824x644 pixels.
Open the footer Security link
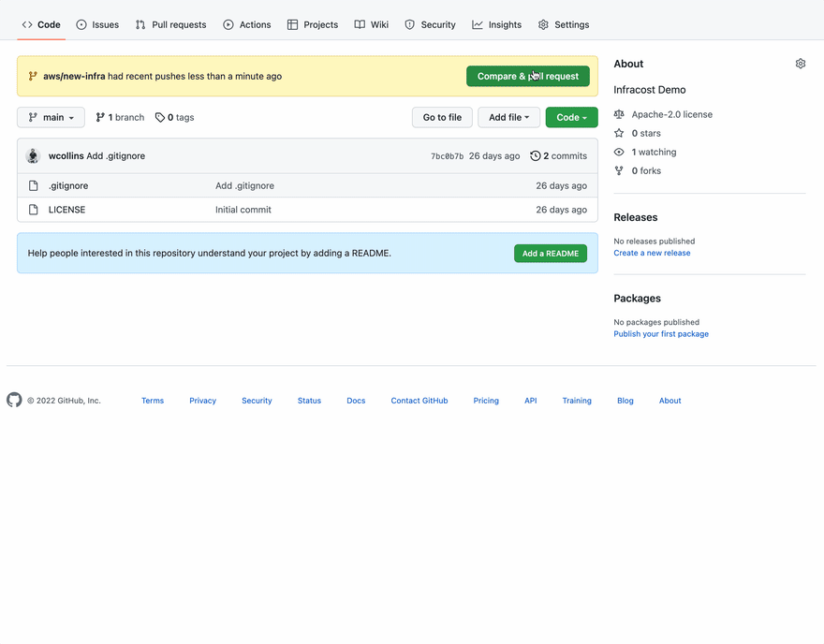pos(257,401)
